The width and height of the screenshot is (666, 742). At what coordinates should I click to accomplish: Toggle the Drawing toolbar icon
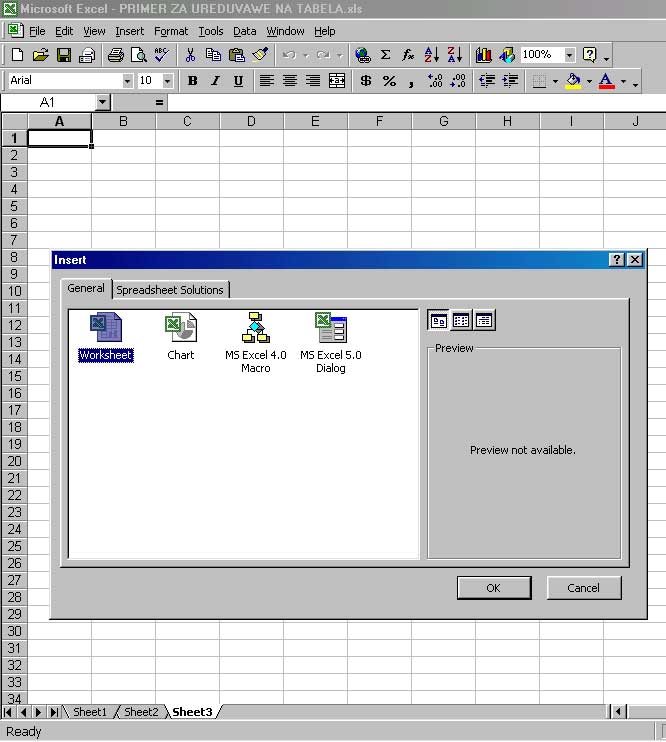click(506, 55)
